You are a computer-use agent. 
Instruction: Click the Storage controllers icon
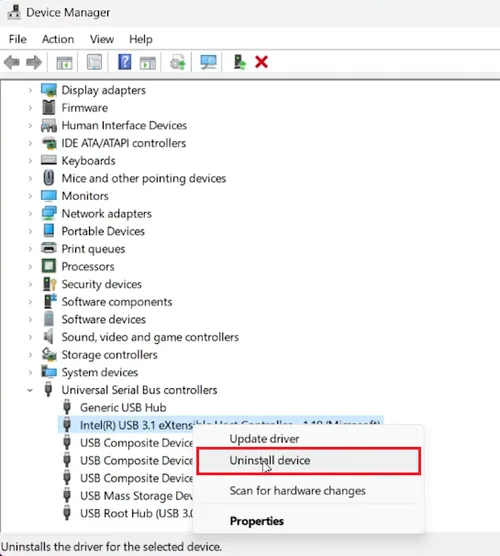point(49,354)
